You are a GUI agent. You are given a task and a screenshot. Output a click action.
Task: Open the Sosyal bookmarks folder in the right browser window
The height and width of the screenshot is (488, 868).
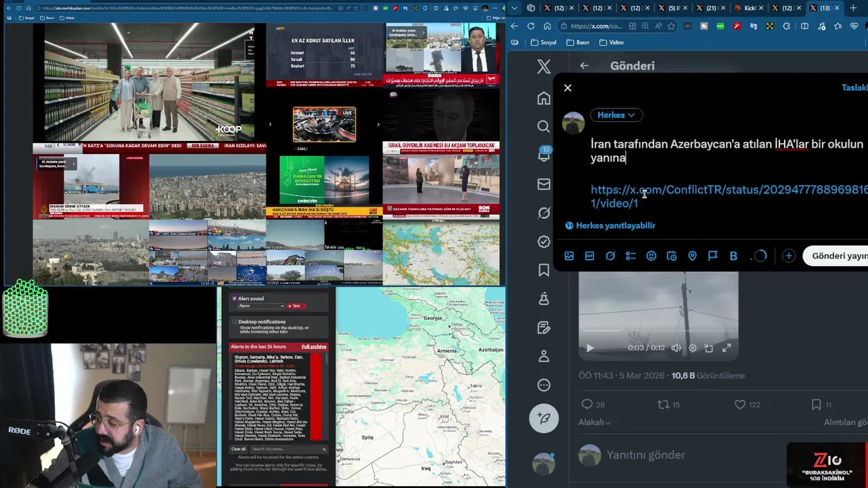coord(543,42)
